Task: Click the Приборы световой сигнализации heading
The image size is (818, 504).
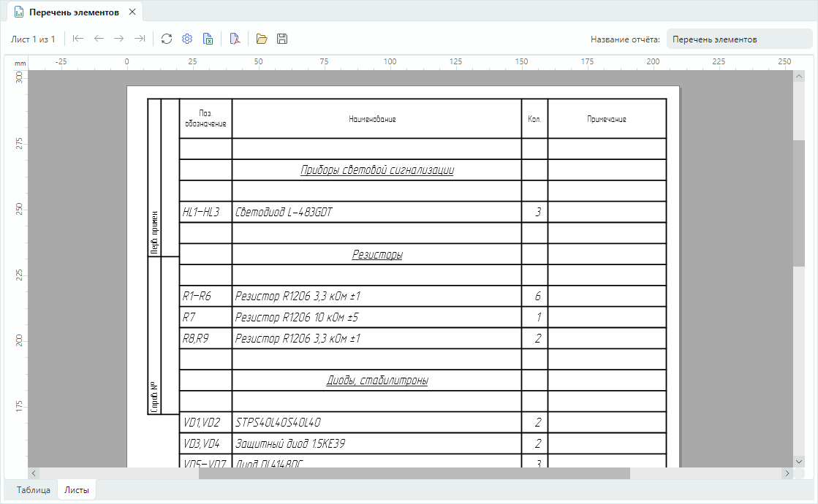Action: click(377, 170)
